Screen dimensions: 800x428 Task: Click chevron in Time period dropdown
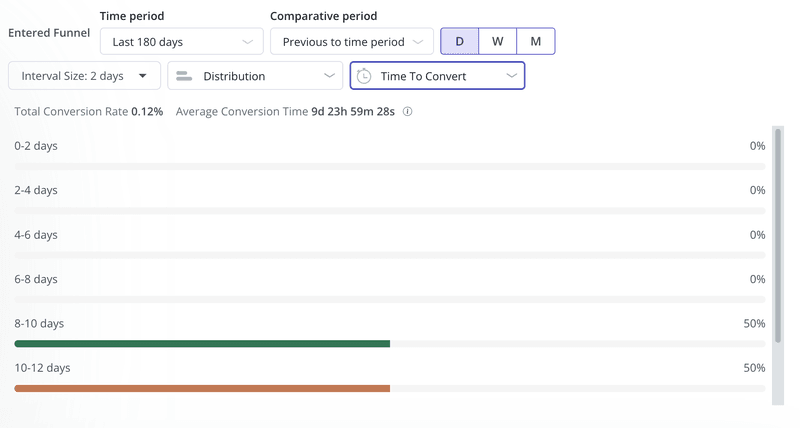tap(248, 42)
